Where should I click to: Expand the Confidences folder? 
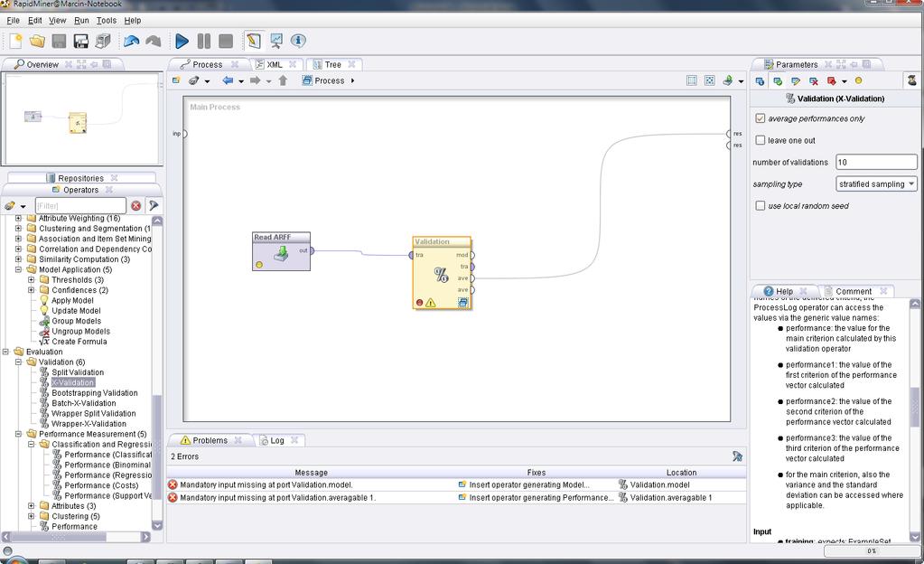click(32, 290)
